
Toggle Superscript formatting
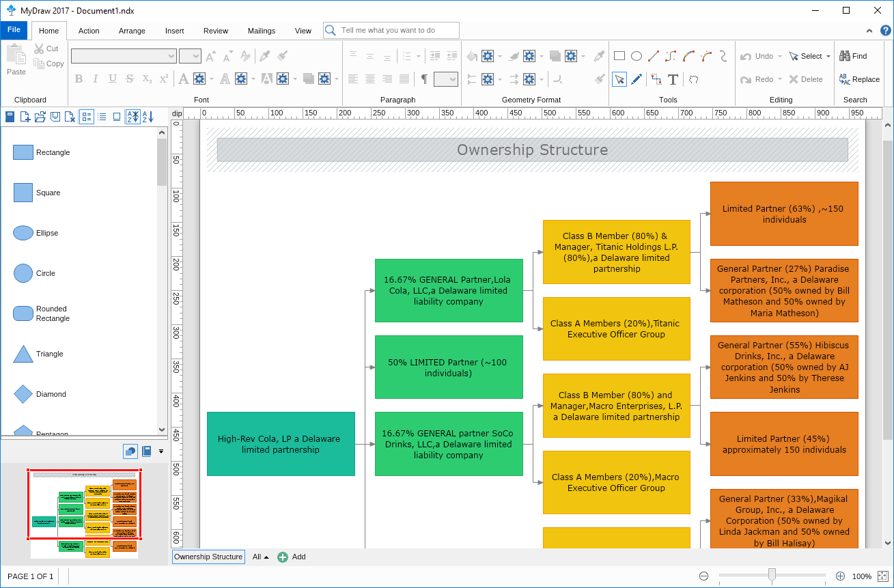[x=164, y=79]
